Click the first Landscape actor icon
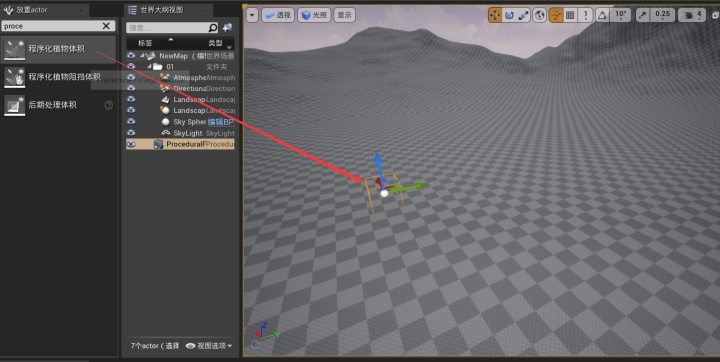This screenshot has height=362, width=720. tap(165, 99)
